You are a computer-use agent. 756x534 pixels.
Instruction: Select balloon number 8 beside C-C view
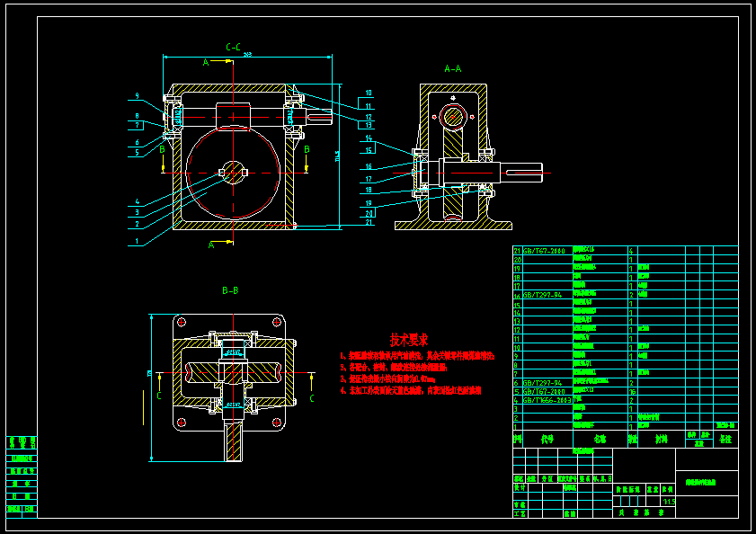pos(137,116)
